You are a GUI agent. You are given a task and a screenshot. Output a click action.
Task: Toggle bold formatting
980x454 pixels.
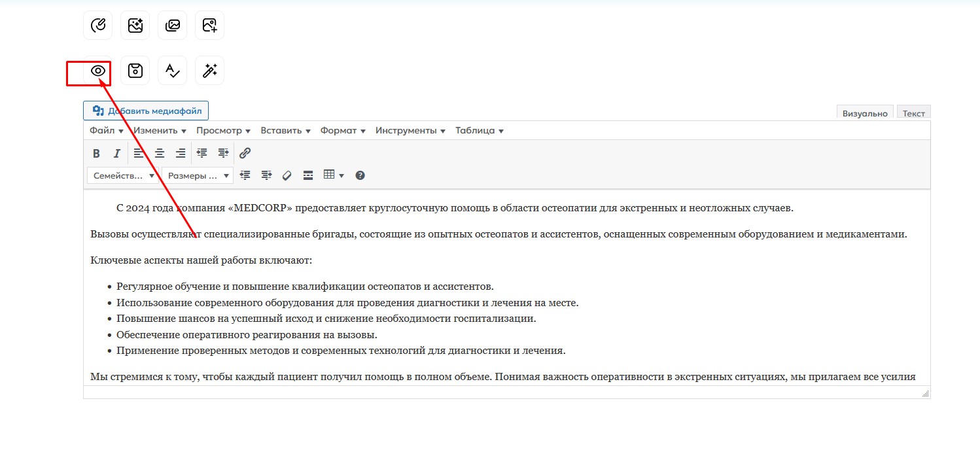[x=96, y=154]
